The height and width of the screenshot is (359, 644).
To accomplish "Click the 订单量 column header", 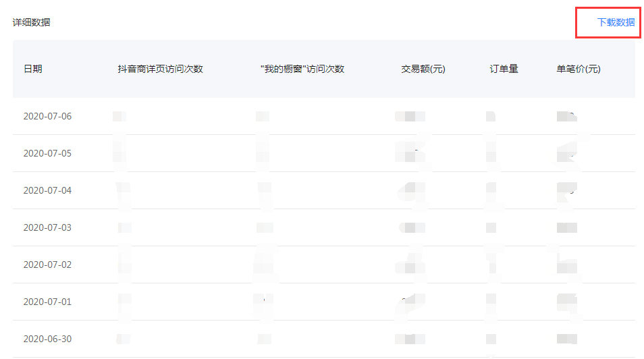I will tap(504, 69).
